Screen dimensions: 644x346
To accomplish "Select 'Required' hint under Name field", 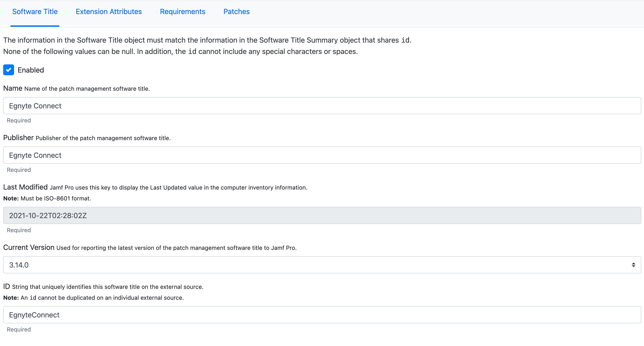I will pos(19,120).
